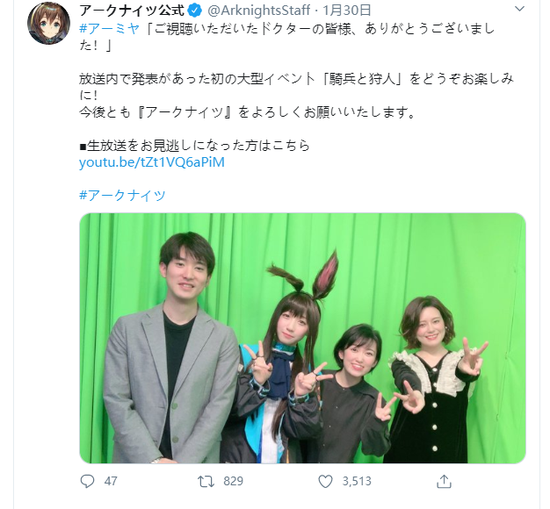Click the retweet arrows icon
550x509 pixels.
(206, 481)
